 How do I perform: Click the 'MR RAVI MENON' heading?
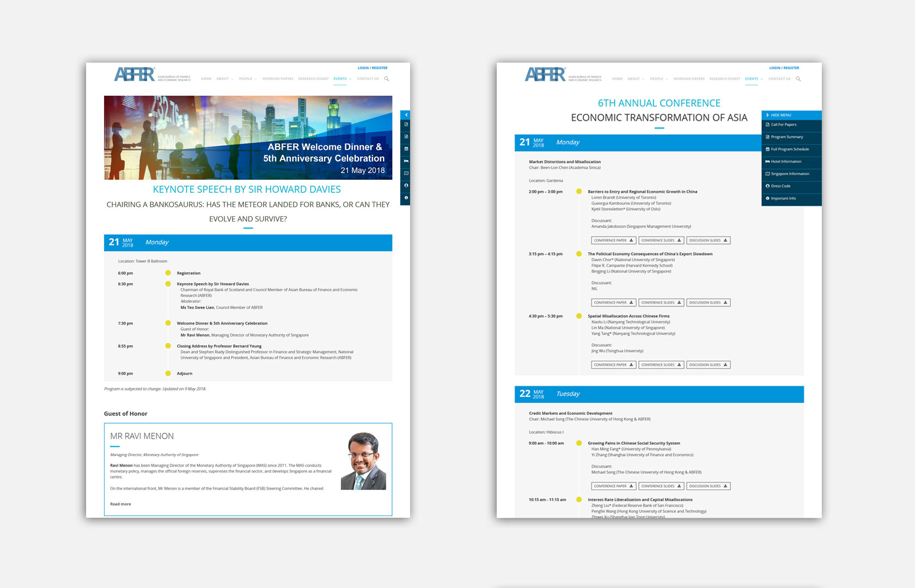142,436
